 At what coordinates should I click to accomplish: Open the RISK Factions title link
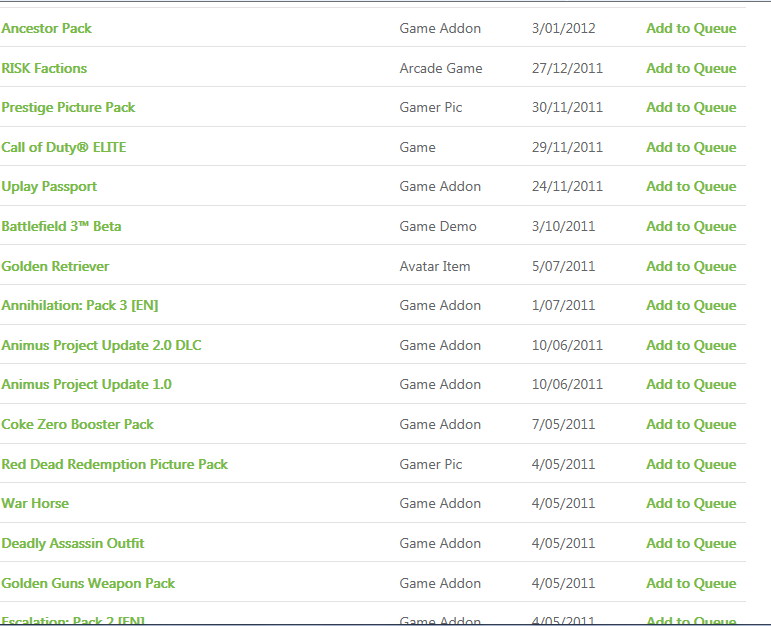tap(44, 68)
